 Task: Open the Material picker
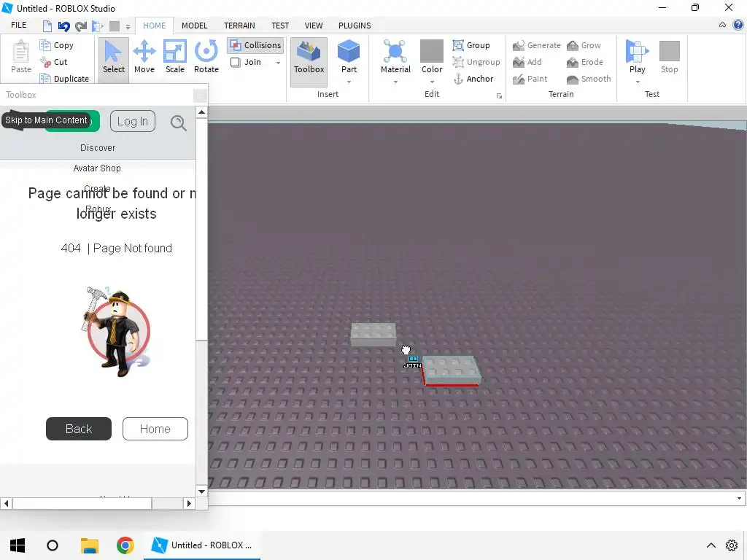395,57
